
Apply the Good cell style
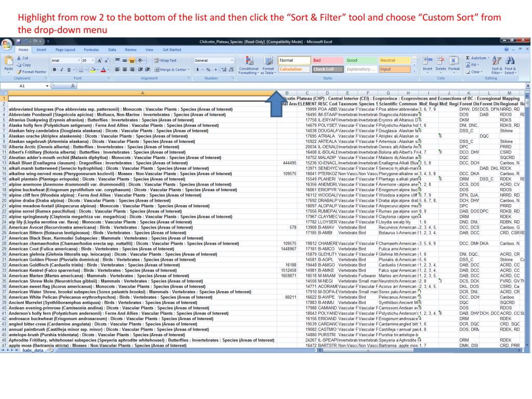coord(361,60)
